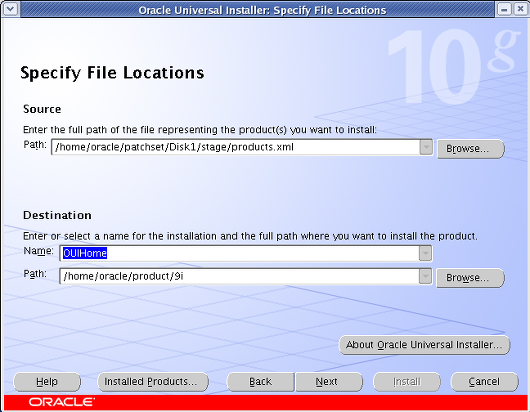Minimize the Oracle Universal Installer window
The height and width of the screenshot is (412, 530).
tap(504, 9)
